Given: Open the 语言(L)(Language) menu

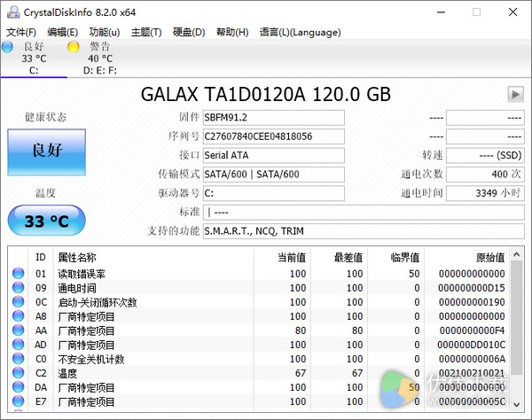Looking at the screenshot, I should click(x=300, y=32).
